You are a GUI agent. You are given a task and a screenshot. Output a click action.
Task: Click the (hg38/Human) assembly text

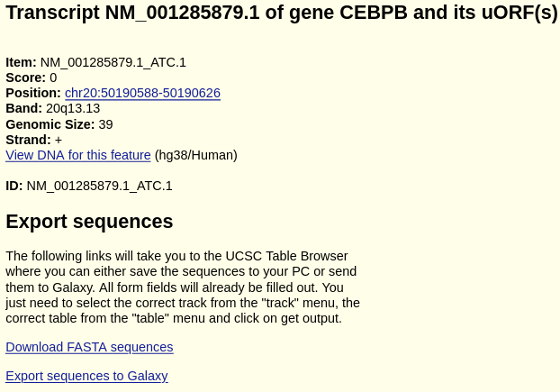pos(196,155)
